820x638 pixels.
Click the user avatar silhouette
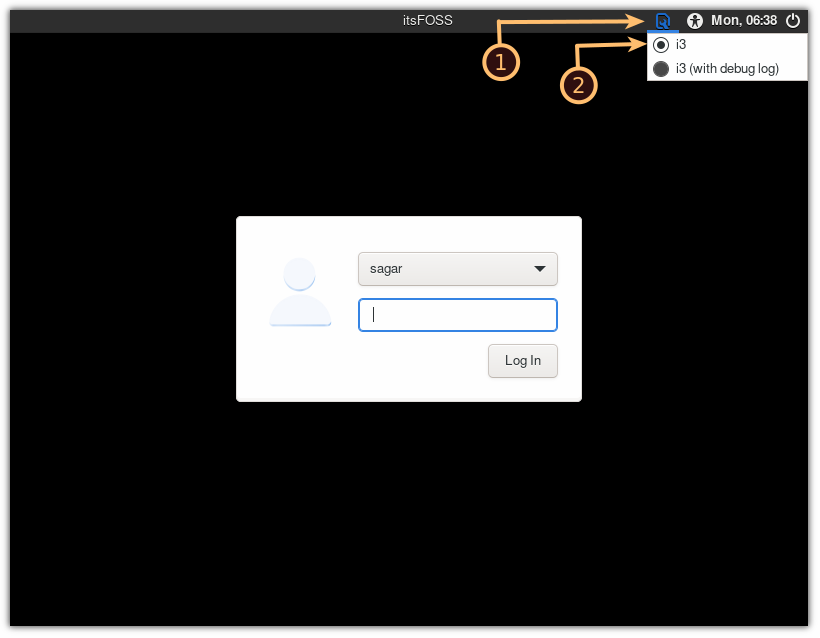tap(299, 292)
